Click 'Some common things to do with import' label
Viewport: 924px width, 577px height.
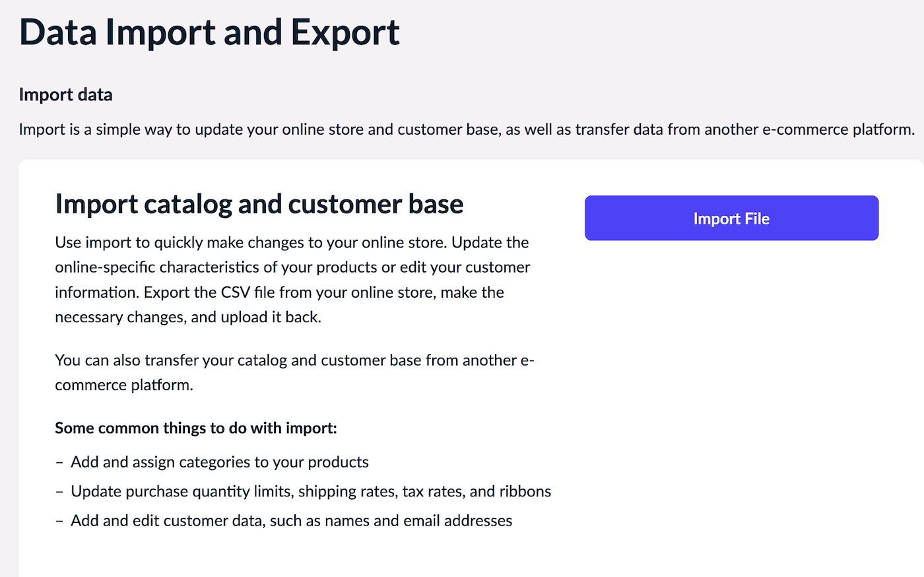click(195, 428)
